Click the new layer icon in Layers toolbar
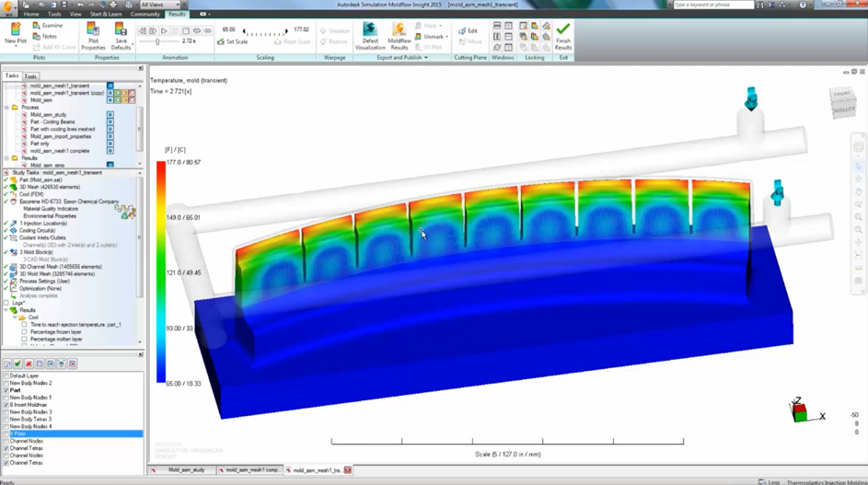The image size is (868, 485). pos(7,364)
